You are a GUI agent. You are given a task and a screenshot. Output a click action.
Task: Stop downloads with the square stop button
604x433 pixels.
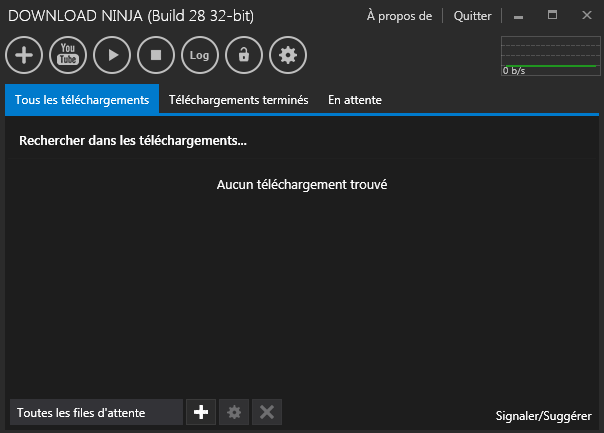pos(156,55)
